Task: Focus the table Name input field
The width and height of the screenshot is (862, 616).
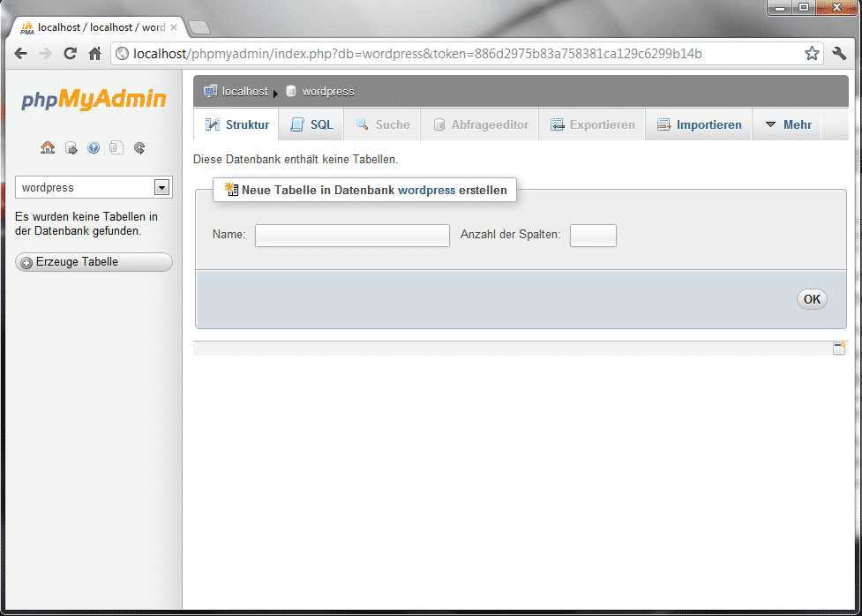Action: 352,236
